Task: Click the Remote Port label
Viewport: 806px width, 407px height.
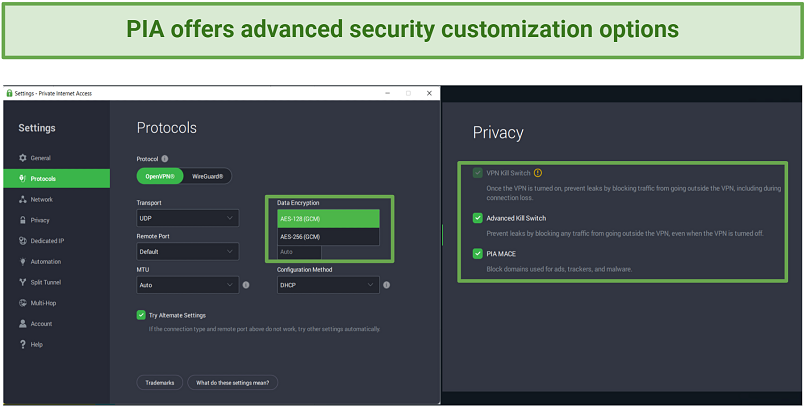Action: [x=153, y=236]
